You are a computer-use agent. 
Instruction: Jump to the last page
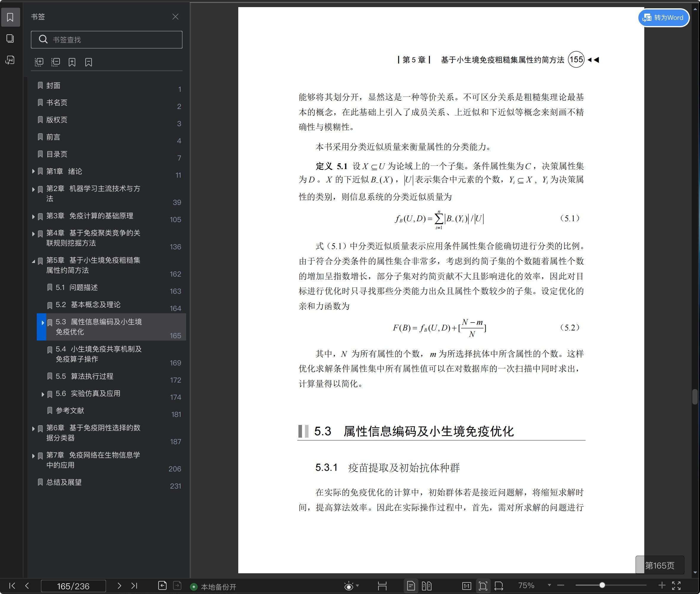(134, 586)
